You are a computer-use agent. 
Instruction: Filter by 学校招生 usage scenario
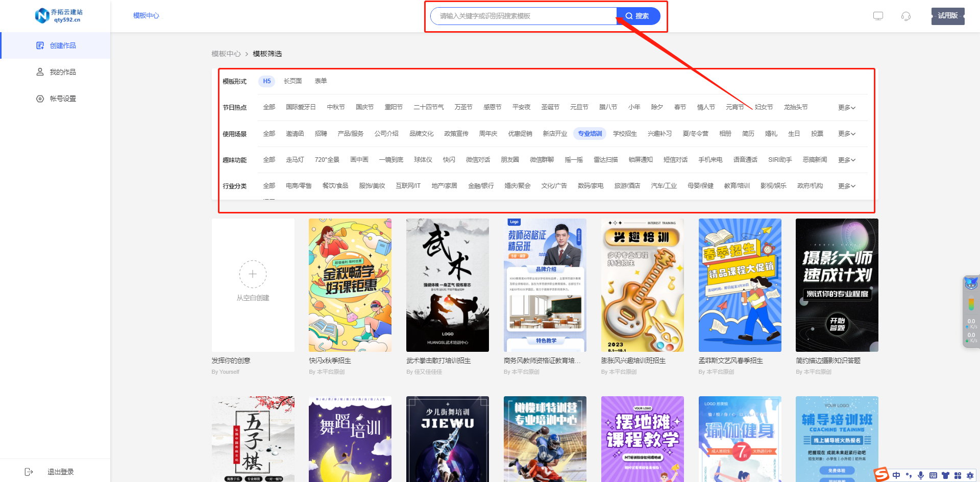point(625,134)
